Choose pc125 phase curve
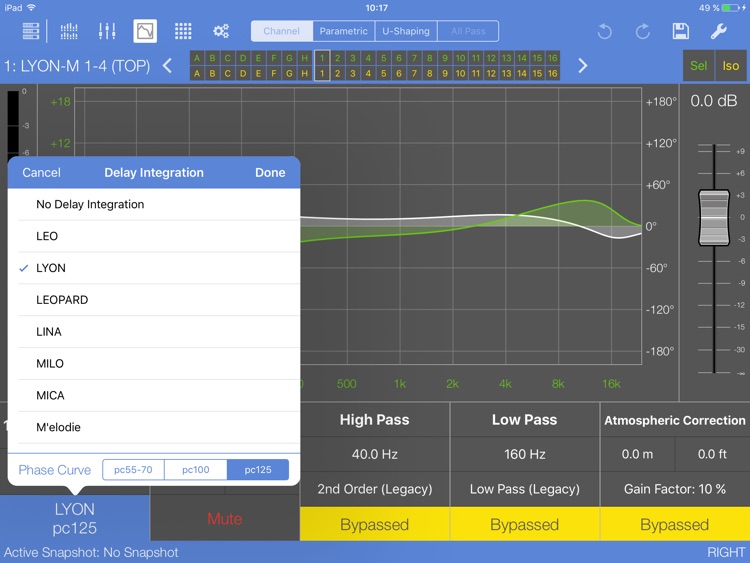Viewport: 750px width, 563px height. pos(258,470)
